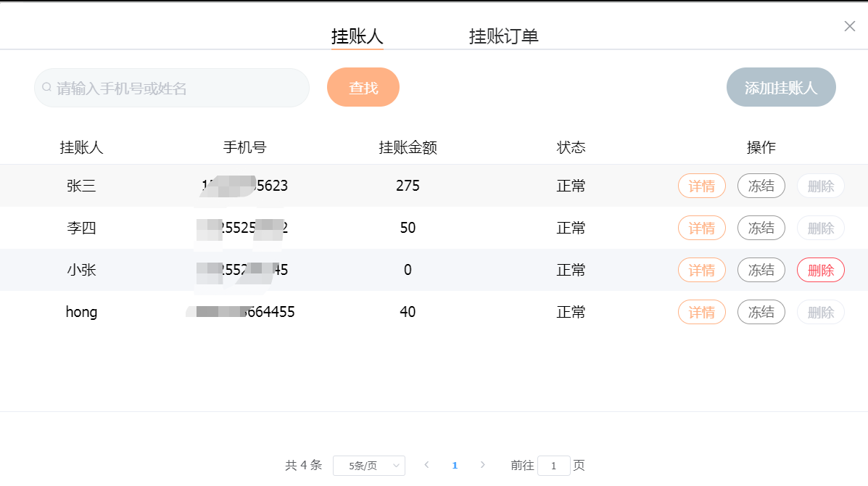Open 详情 for 张三

click(x=701, y=186)
